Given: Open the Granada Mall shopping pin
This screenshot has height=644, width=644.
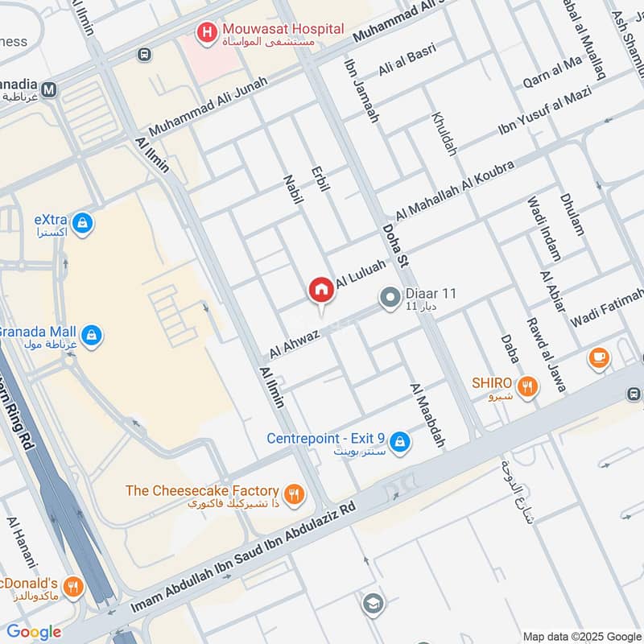Looking at the screenshot, I should [x=92, y=336].
